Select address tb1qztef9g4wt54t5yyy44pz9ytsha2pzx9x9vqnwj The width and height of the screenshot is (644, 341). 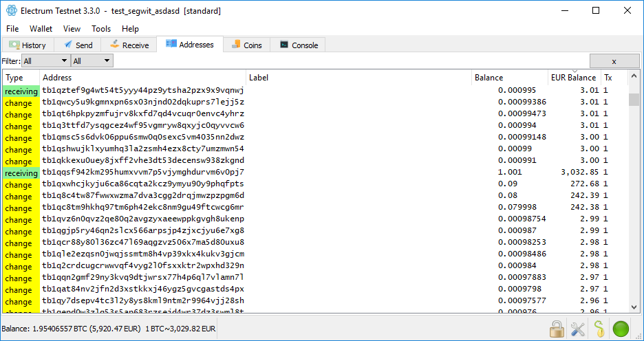click(x=143, y=90)
